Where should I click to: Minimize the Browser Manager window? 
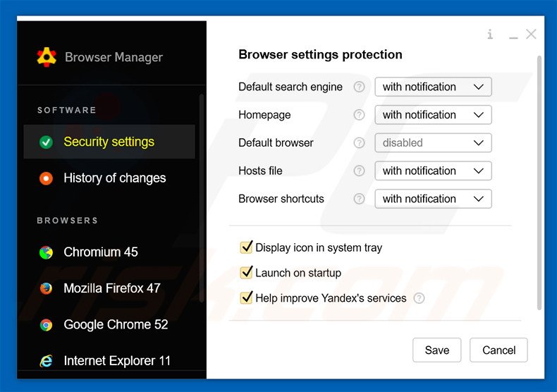pos(513,37)
